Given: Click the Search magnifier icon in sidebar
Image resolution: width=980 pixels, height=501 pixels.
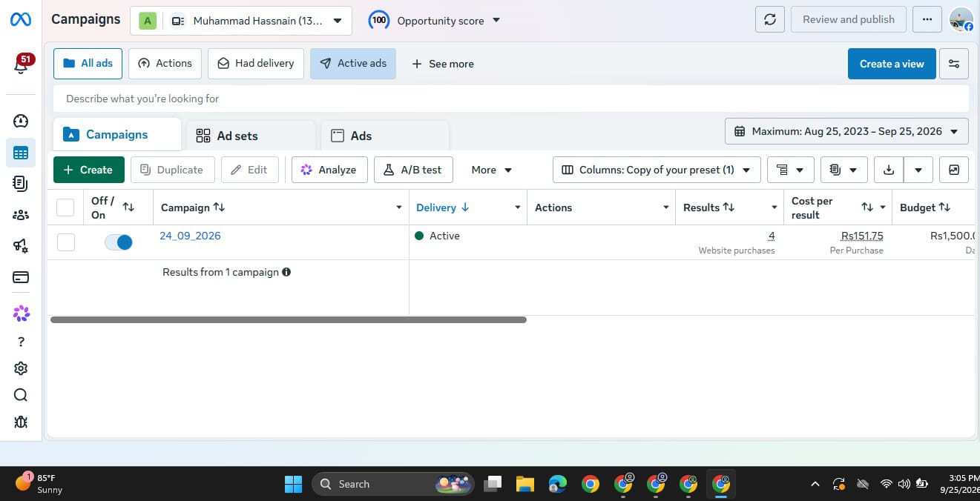Looking at the screenshot, I should click(21, 395).
